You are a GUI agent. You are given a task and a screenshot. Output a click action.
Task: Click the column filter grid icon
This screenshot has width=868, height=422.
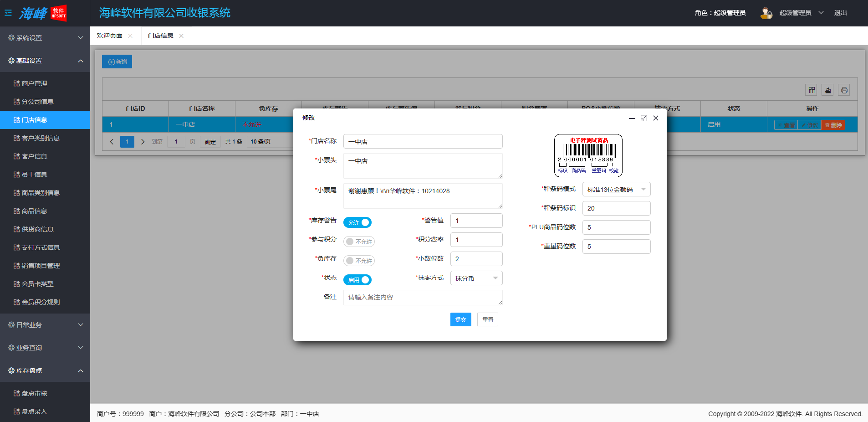[x=812, y=90]
